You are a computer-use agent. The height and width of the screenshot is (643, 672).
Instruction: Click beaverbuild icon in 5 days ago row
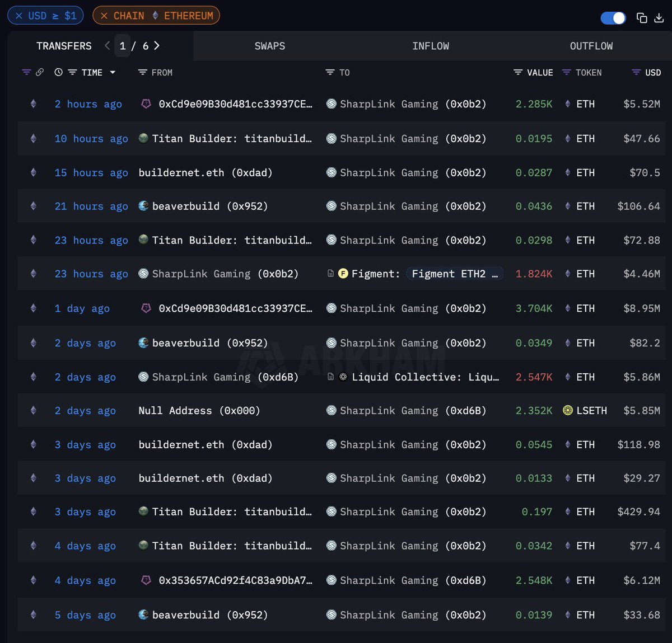coord(143,614)
